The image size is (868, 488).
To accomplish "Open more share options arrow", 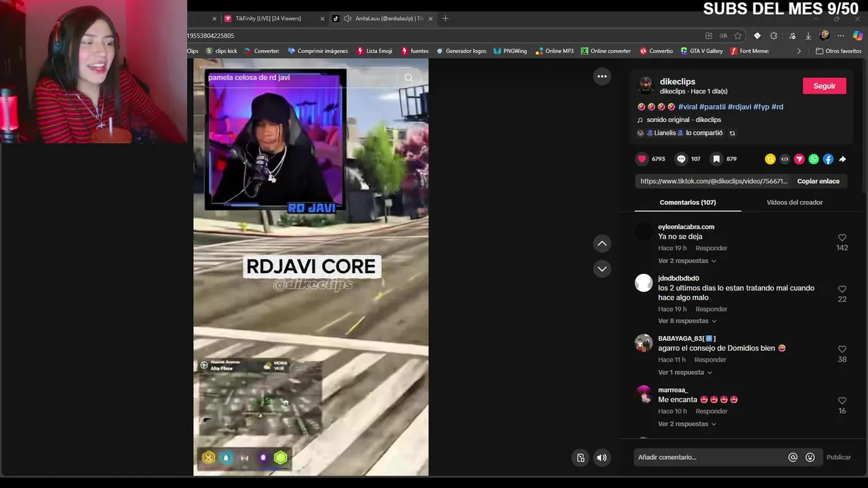I will [842, 159].
